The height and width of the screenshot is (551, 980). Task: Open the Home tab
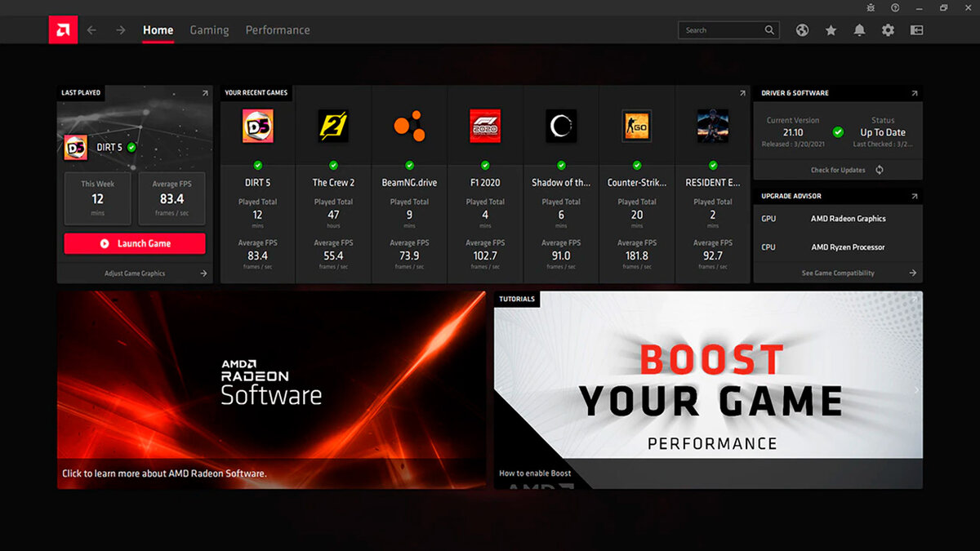coord(158,30)
